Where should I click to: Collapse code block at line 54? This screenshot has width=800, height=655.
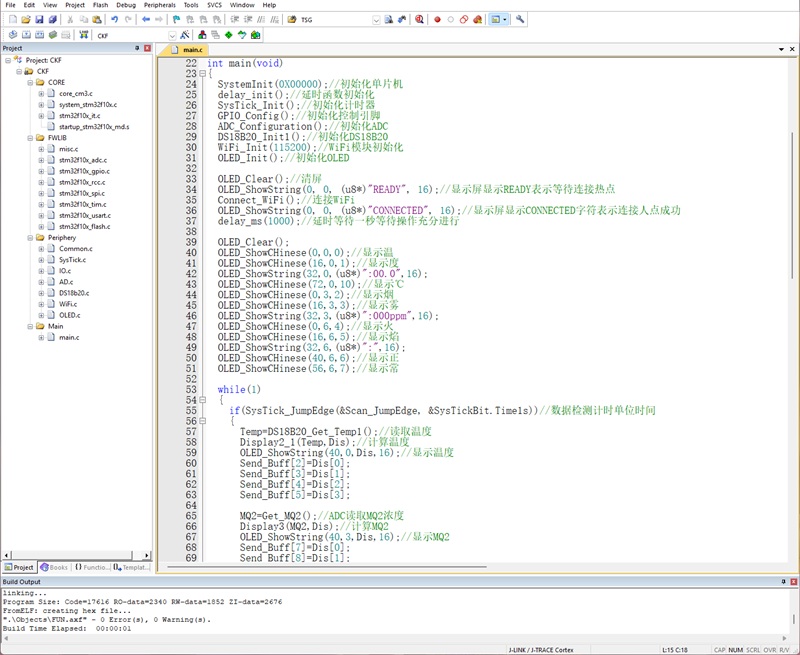click(203, 400)
